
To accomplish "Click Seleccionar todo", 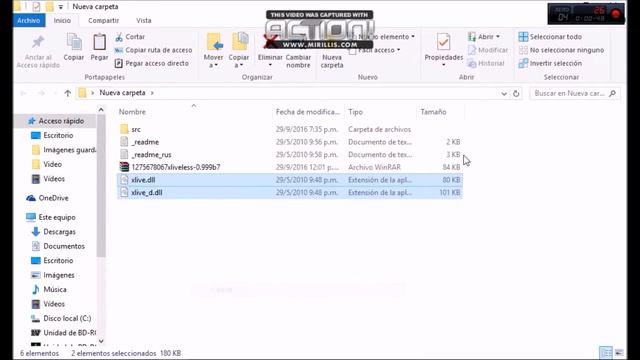I will tap(550, 37).
